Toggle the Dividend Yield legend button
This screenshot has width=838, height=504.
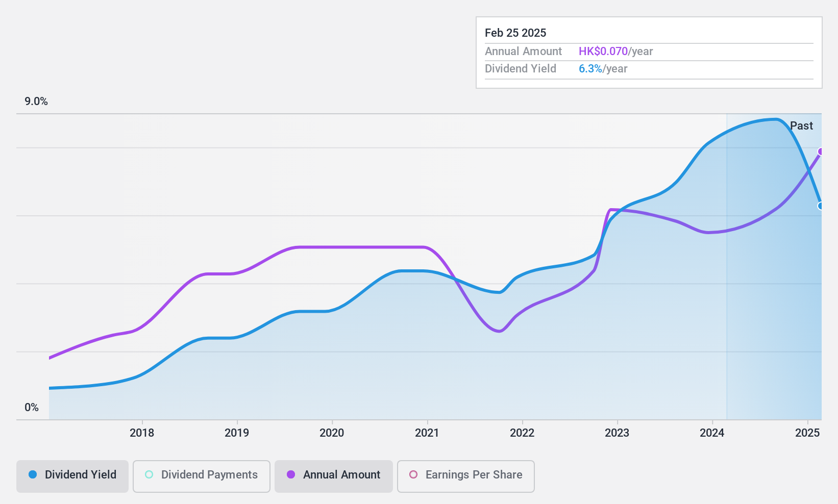point(72,476)
